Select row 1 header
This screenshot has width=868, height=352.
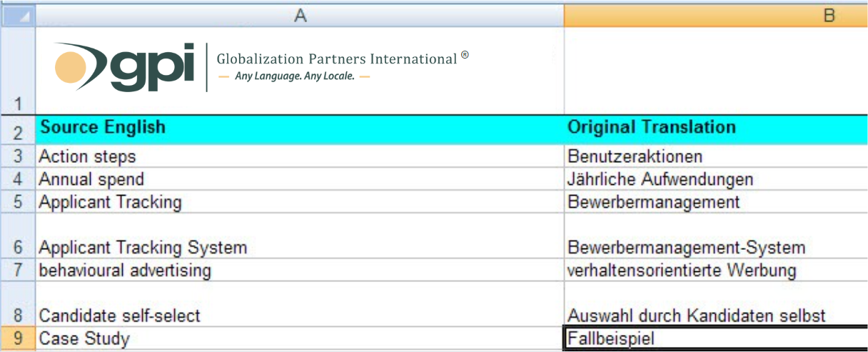(x=18, y=71)
